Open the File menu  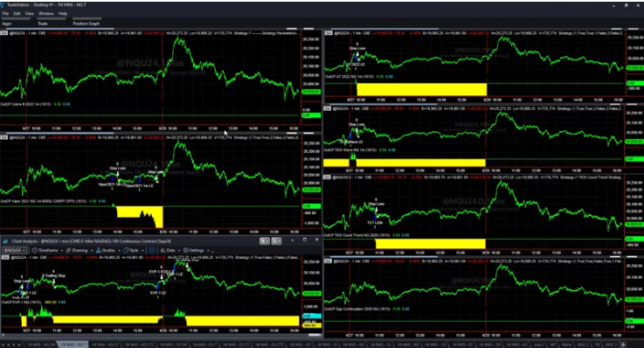pyautogui.click(x=5, y=14)
